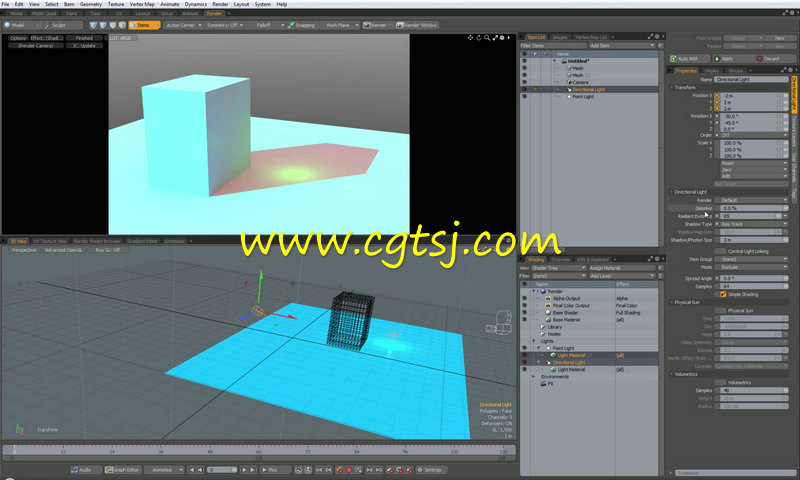This screenshot has width=800, height=480.
Task: Adjust the Spread Angle value slider
Action: click(x=754, y=278)
